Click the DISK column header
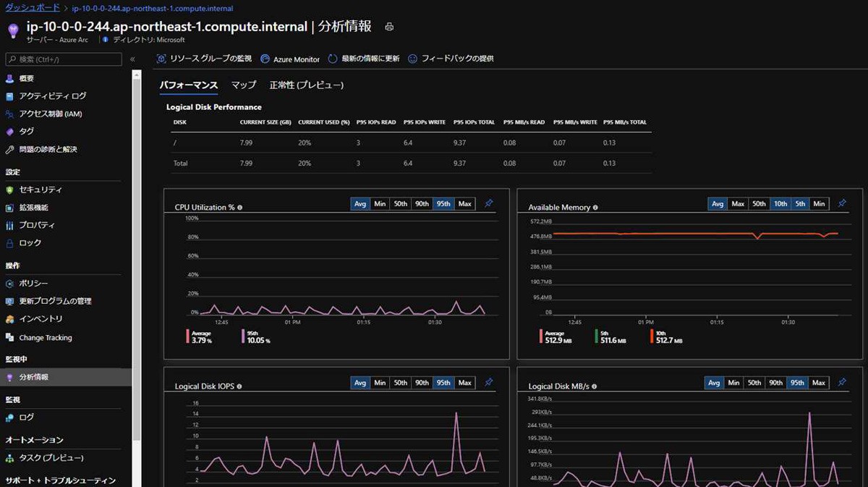868x487 pixels. tap(180, 122)
